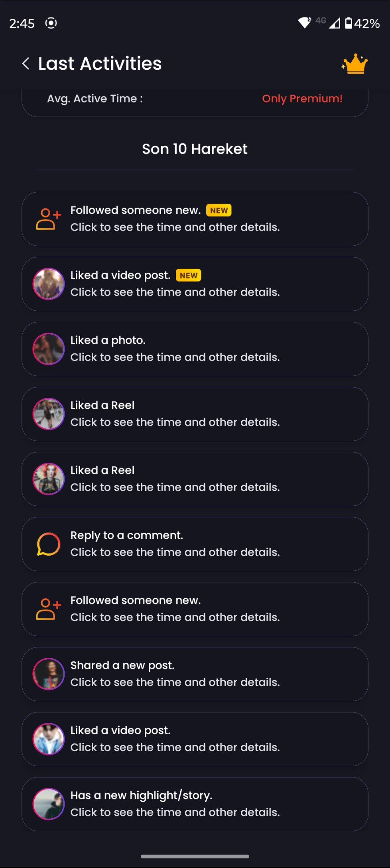Open the Liked a photo avatar thumbnail

tap(49, 349)
